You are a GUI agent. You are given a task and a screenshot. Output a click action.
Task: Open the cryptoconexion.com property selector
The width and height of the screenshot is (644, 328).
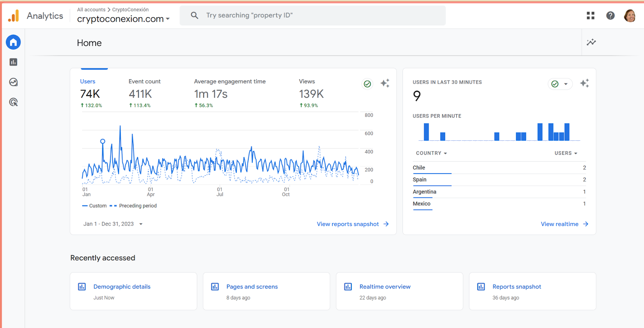[x=123, y=19]
